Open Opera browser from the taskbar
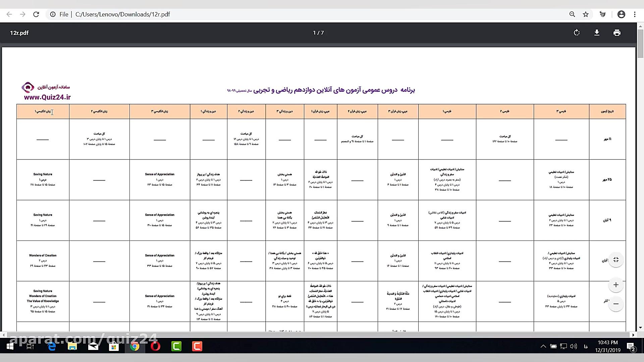The height and width of the screenshot is (362, 644). (x=155, y=347)
